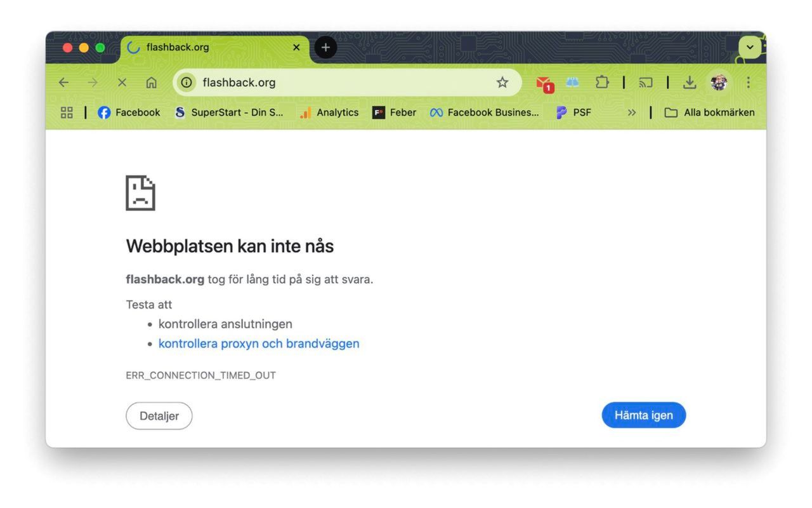Screen dimensions: 812x508
Task: Click the blue shorts weather icon in the toolbar
Action: coord(572,82)
